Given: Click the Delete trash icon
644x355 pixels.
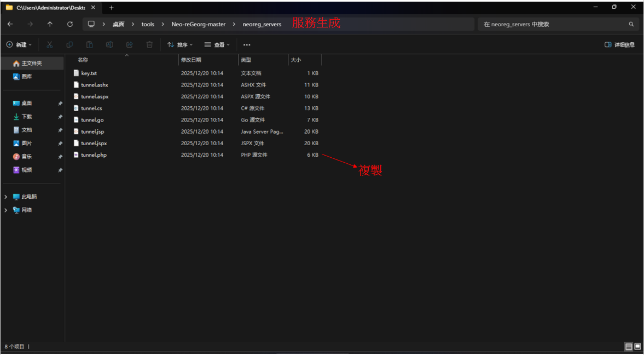Looking at the screenshot, I should pos(149,44).
